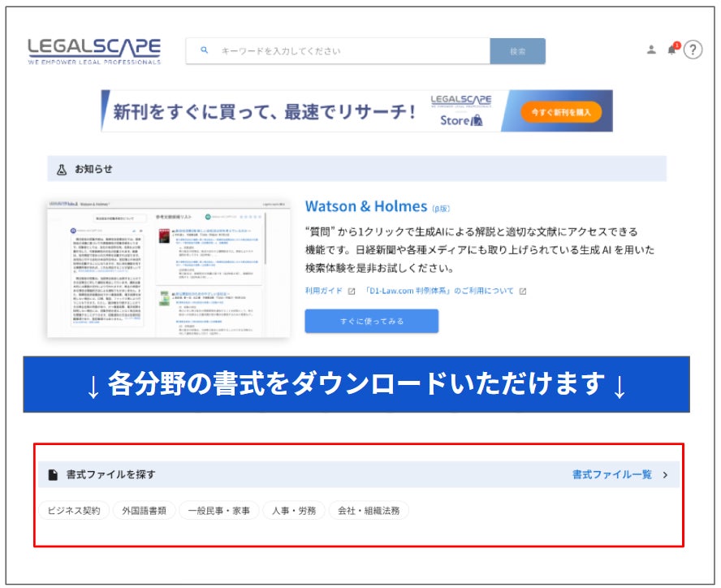Click the LEGALSCAPE logo
This screenshot has width=721, height=588.
94,51
